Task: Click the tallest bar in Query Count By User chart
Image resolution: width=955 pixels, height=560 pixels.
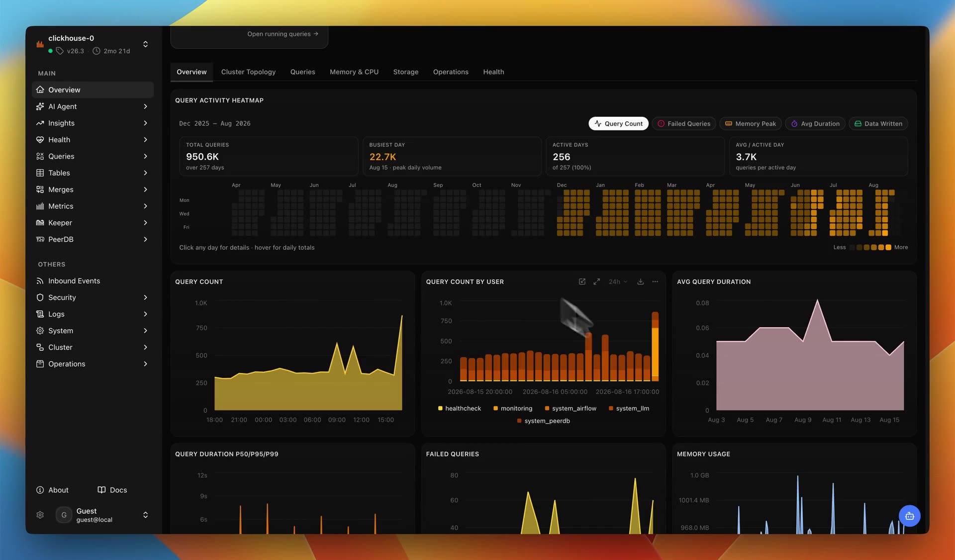Action: click(655, 346)
